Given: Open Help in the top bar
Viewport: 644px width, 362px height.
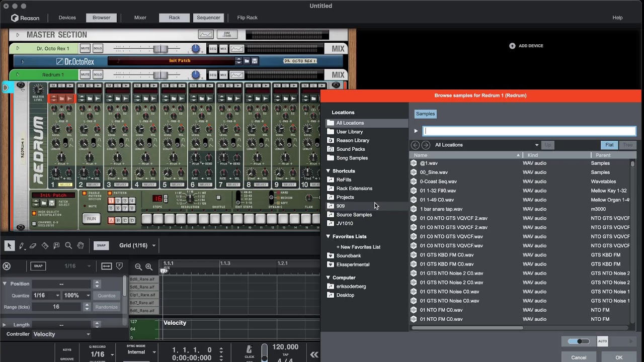Looking at the screenshot, I should click(x=617, y=18).
